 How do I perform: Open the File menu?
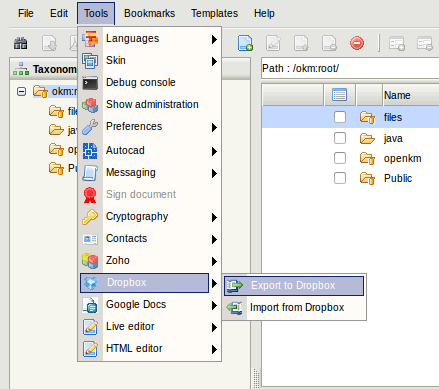[x=26, y=13]
